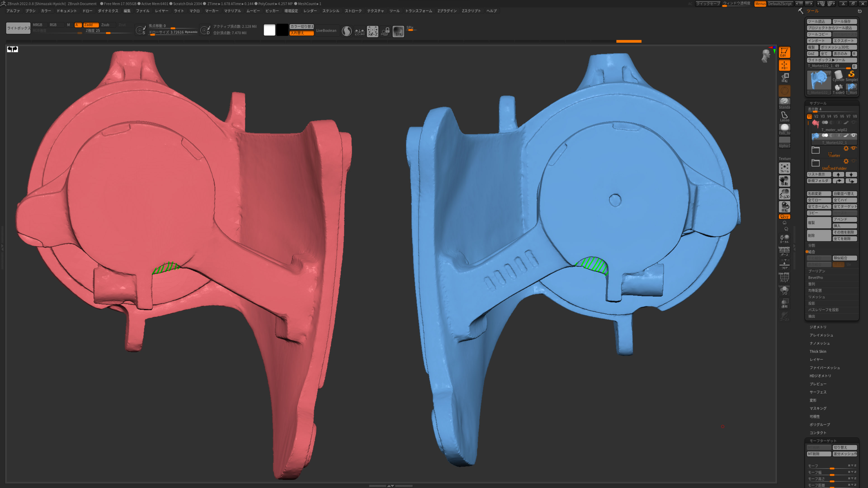The width and height of the screenshot is (868, 488).
Task: Click the camera lock icon
Action: click(x=385, y=31)
